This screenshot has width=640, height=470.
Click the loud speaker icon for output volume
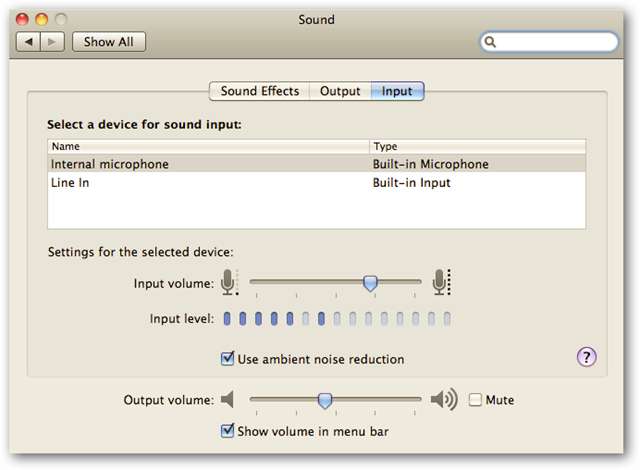[444, 399]
